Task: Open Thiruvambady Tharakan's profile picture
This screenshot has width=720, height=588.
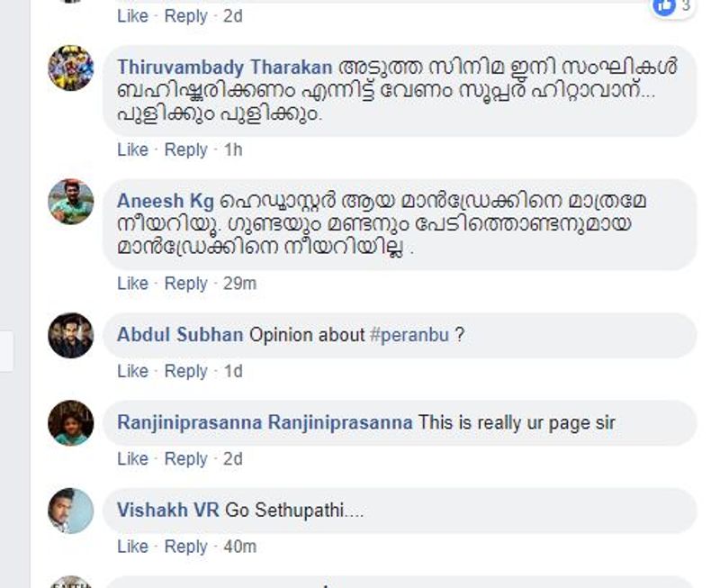Action: 70,68
